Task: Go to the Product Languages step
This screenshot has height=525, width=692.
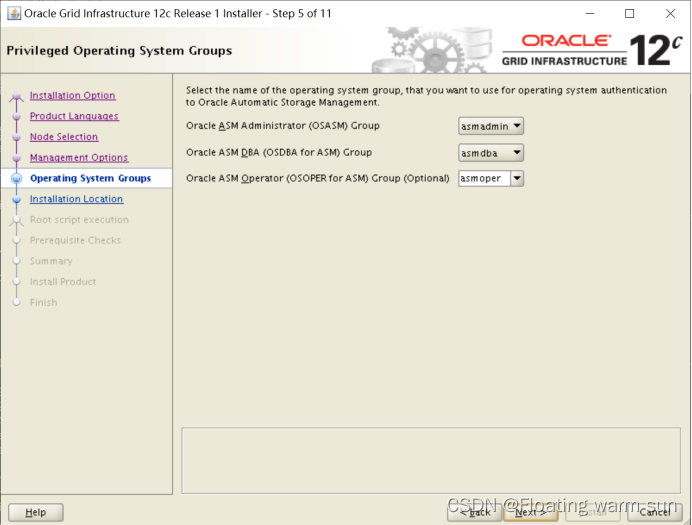Action: (74, 116)
